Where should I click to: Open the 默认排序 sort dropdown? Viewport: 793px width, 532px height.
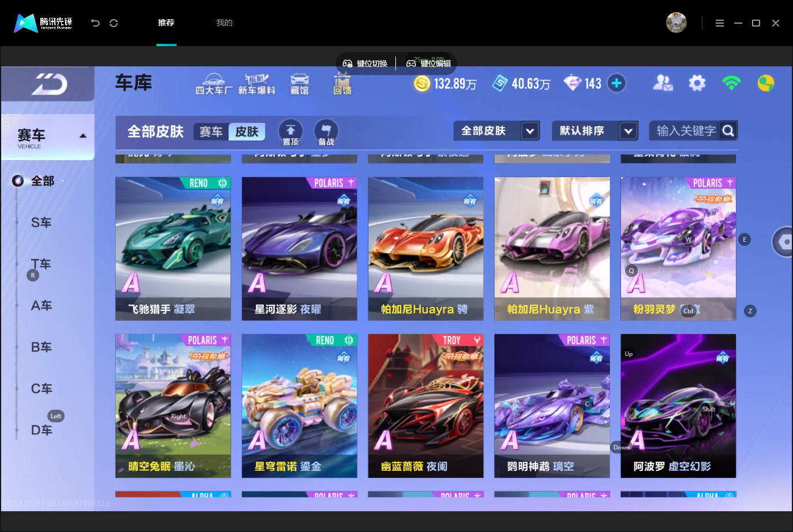[x=595, y=131]
